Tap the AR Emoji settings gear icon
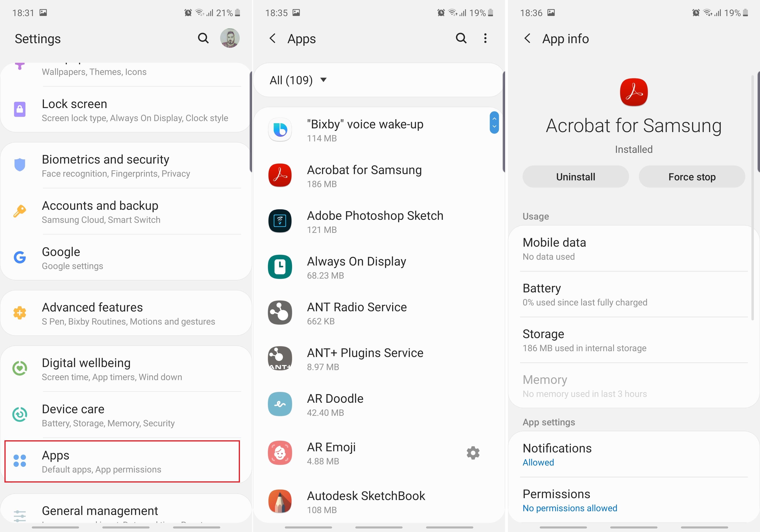This screenshot has width=760, height=532. pyautogui.click(x=473, y=453)
